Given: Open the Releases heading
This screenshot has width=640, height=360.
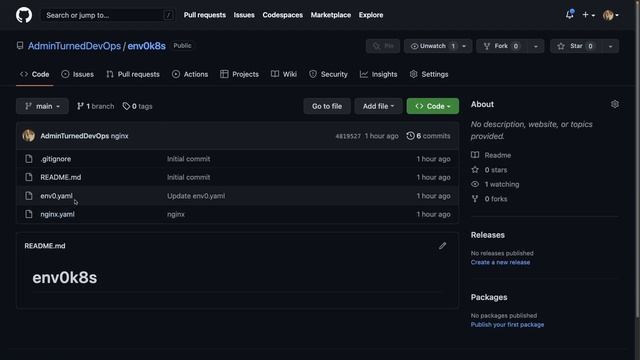Looking at the screenshot, I should pos(487,235).
